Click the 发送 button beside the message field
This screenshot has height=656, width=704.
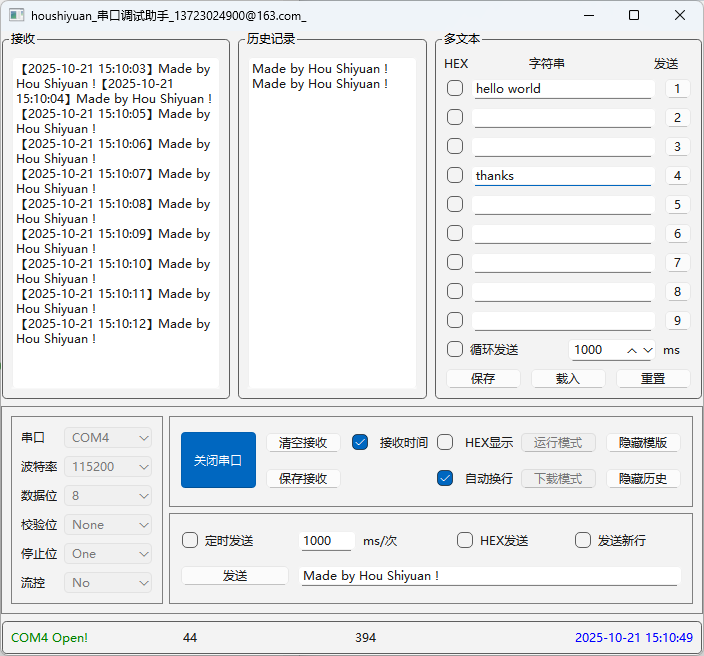235,576
